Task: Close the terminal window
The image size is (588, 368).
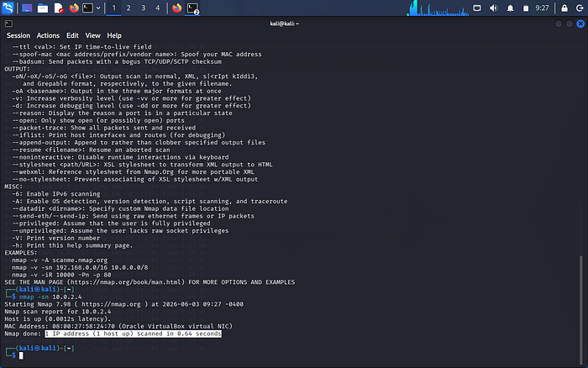Action: click(x=580, y=24)
